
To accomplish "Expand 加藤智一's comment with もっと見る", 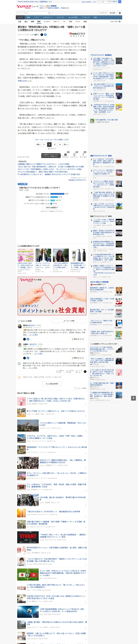I will tap(39, 354).
